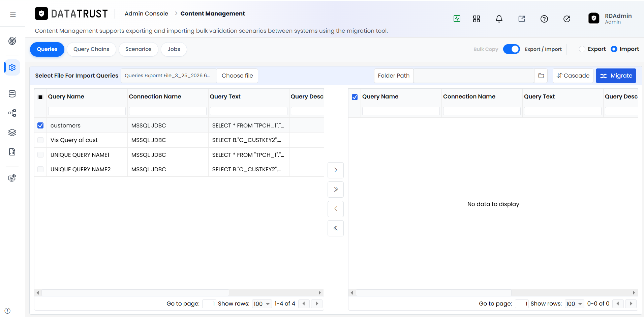Uncheck the customers row checkbox
644x317 pixels.
[40, 125]
